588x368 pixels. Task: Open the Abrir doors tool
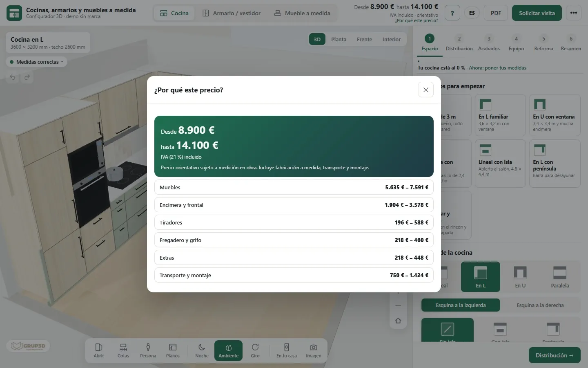pos(99,350)
